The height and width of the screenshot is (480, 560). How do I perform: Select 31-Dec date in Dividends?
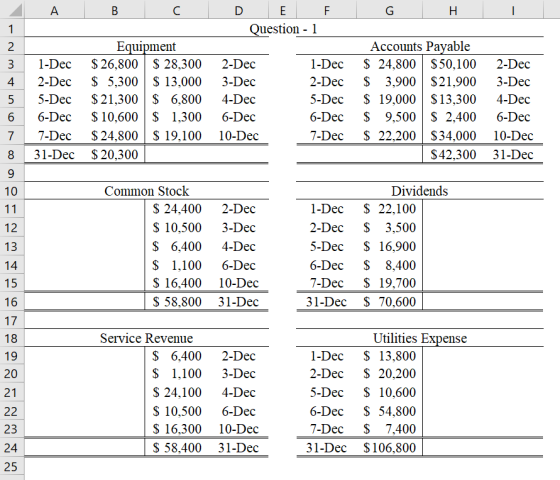(326, 302)
